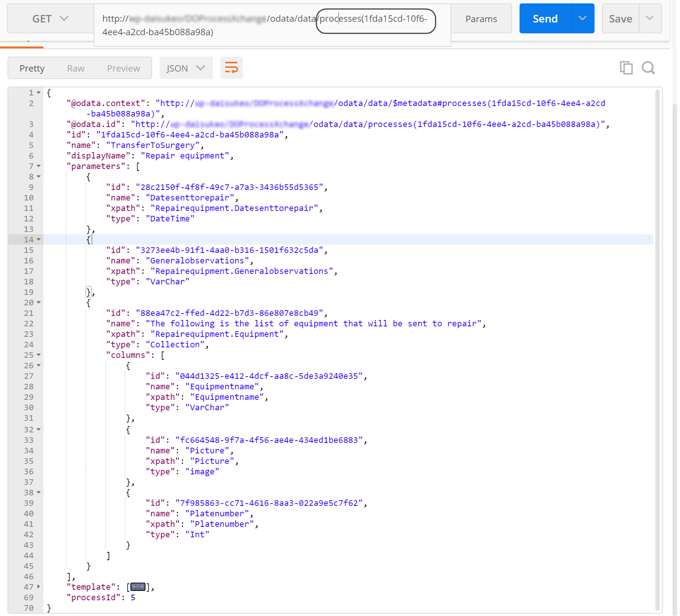Open the Send options dropdown arrow
The width and height of the screenshot is (680, 616).
pyautogui.click(x=583, y=18)
